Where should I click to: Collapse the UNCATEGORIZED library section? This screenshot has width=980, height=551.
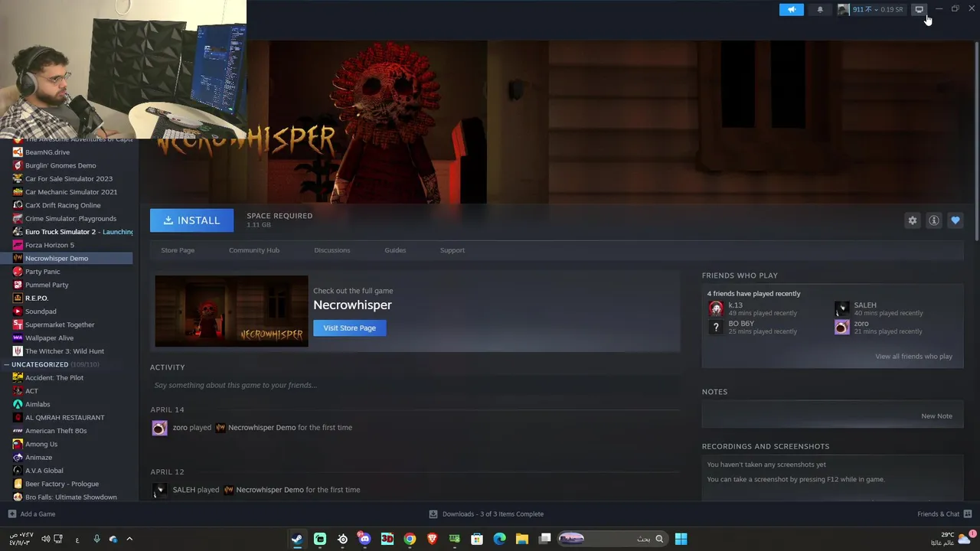point(6,365)
